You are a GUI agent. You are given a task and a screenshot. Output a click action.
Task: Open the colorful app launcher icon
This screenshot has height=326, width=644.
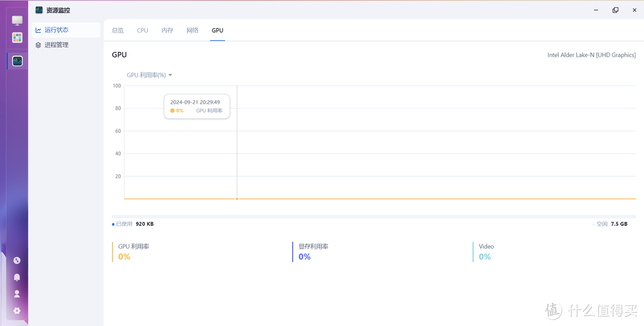(17, 38)
